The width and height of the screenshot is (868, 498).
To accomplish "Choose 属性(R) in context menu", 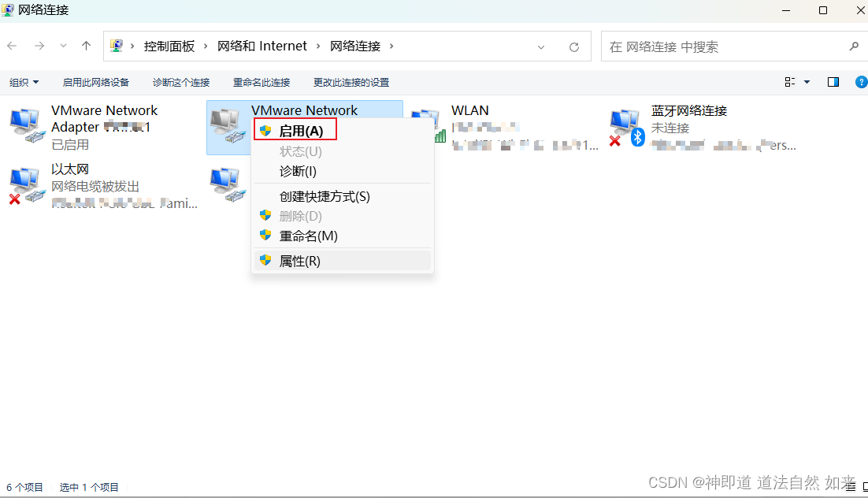I will pos(342,261).
